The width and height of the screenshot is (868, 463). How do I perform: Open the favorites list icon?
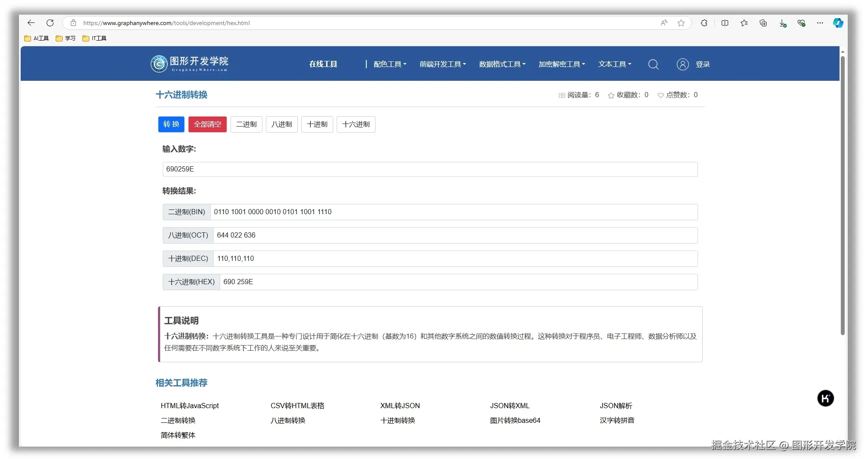click(744, 23)
